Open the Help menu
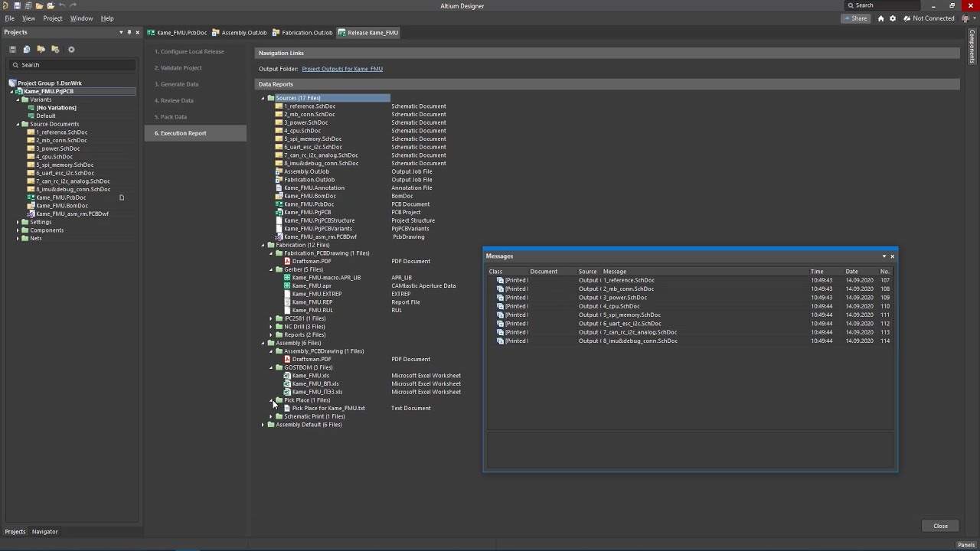The width and height of the screenshot is (980, 551). coord(107,18)
